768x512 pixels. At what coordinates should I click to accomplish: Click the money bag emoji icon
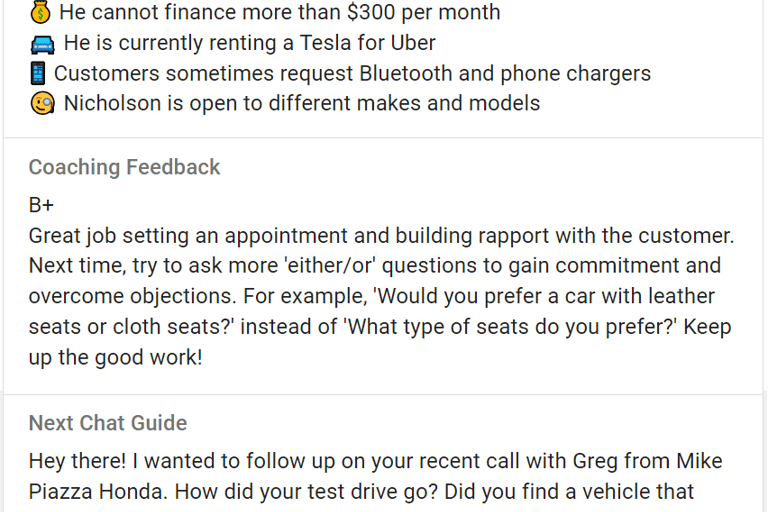40,12
